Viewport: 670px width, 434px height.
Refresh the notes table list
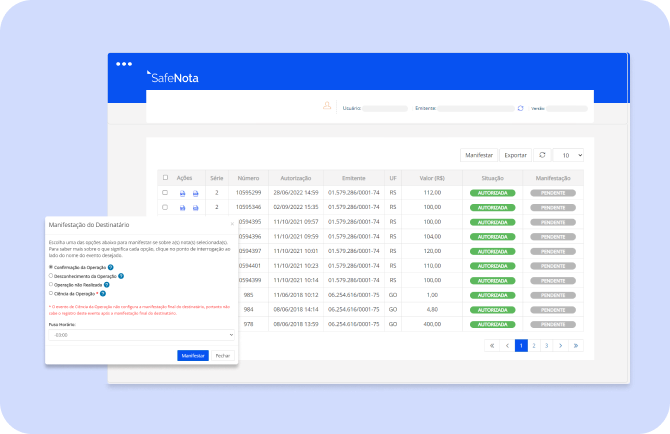pos(542,155)
